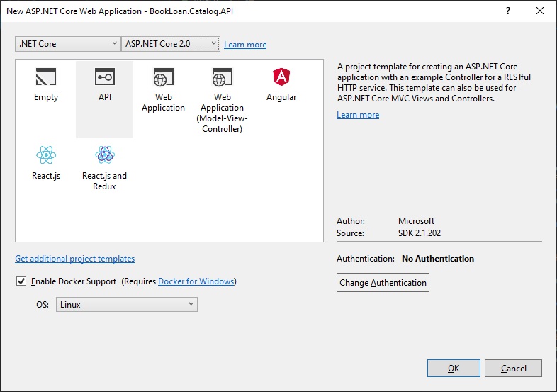Open the ASP.NET Core 2.0 version dropdown
This screenshot has height=392, width=557.
click(171, 44)
